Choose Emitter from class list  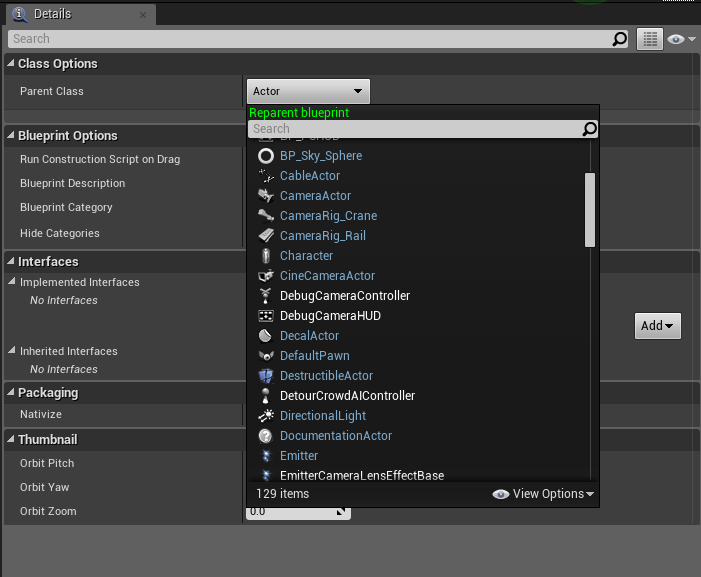(299, 456)
